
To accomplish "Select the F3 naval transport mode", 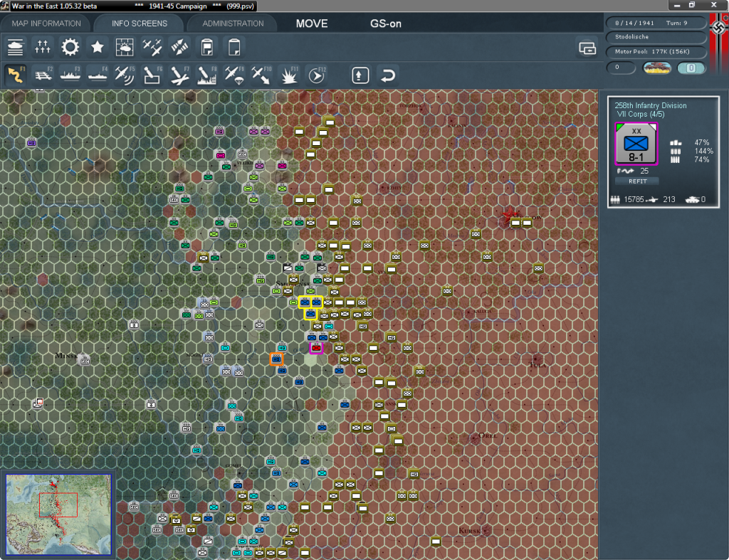I will [x=70, y=75].
